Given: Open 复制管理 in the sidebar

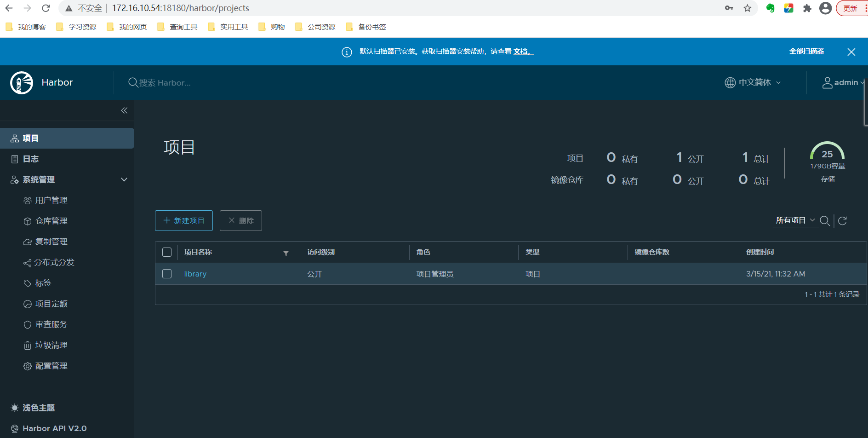Looking at the screenshot, I should (x=51, y=242).
